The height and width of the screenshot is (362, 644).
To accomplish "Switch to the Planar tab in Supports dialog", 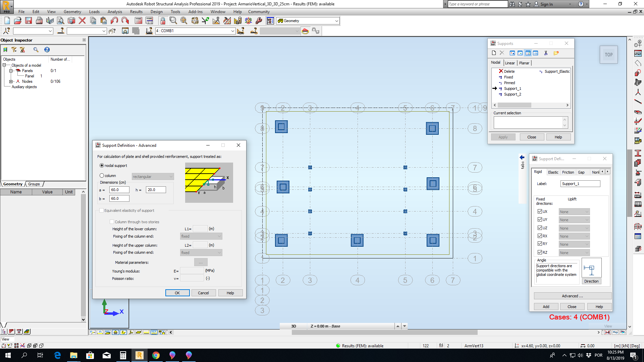I will point(524,63).
